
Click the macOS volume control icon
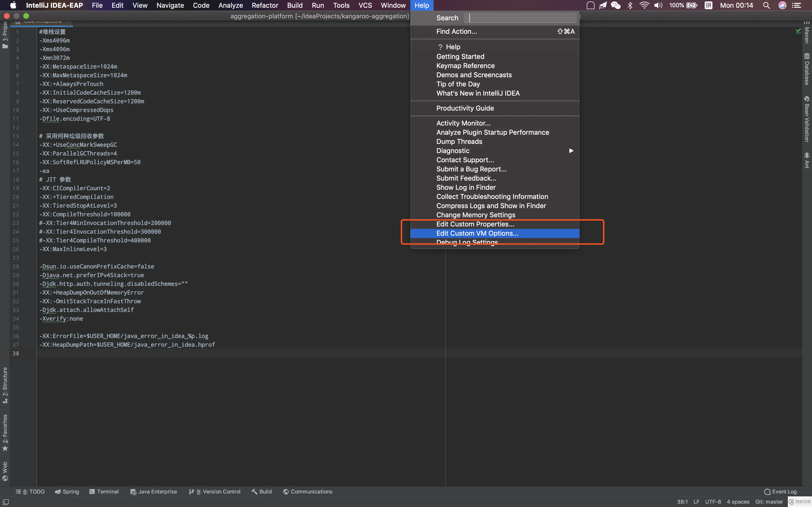(x=658, y=5)
